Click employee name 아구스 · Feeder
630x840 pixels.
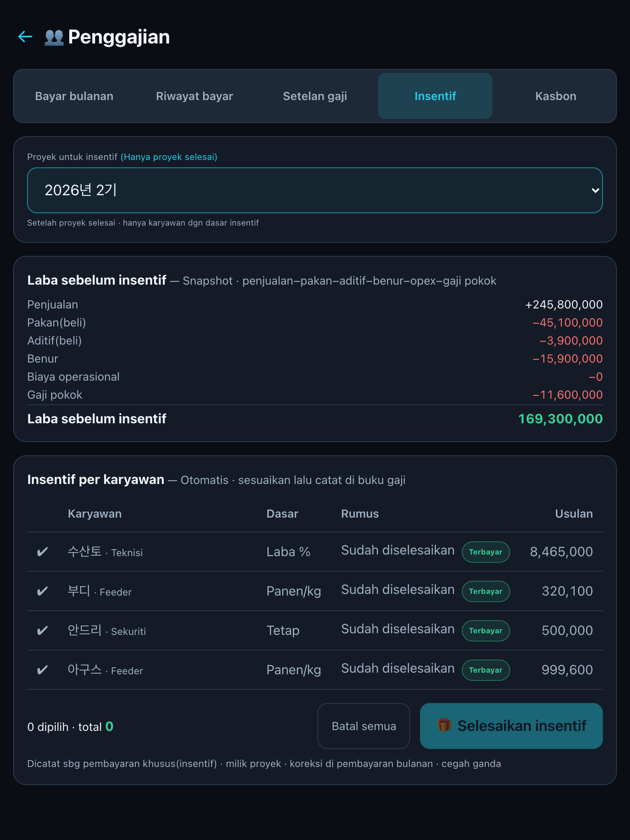click(105, 670)
